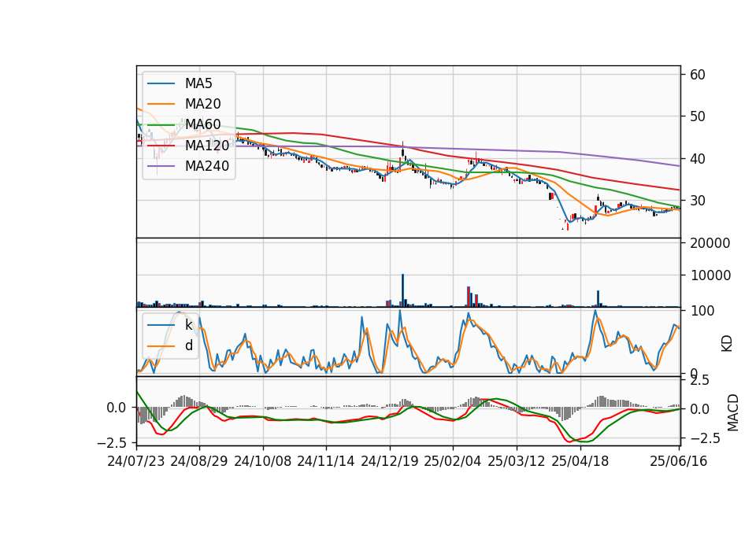Screen dimensions: 756x543
Task: Click the price axis value 30
Action: 698,201
